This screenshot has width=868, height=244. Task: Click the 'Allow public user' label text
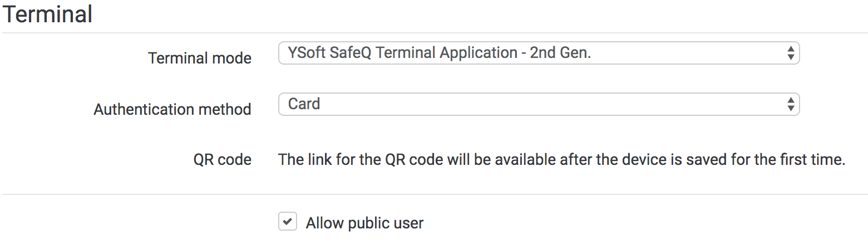[x=364, y=223]
